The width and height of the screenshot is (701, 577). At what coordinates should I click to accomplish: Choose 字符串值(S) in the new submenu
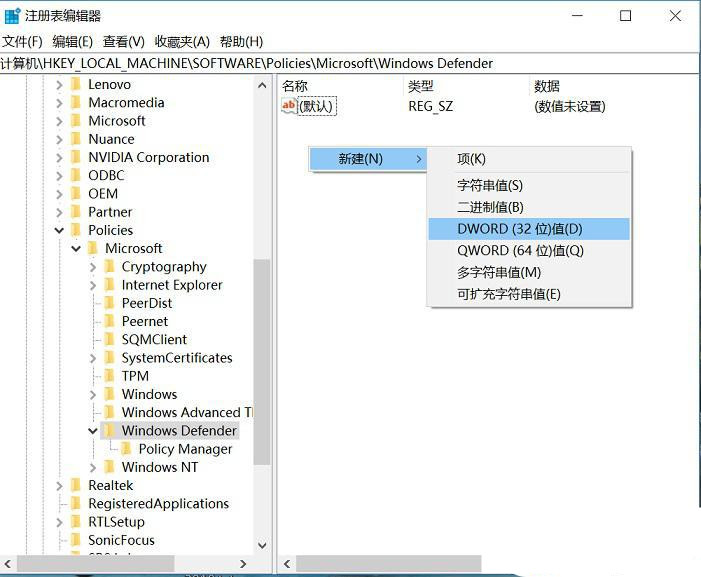(x=529, y=185)
